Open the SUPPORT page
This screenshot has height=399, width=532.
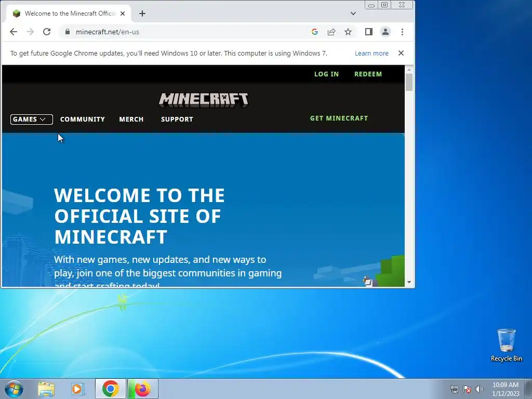(177, 119)
